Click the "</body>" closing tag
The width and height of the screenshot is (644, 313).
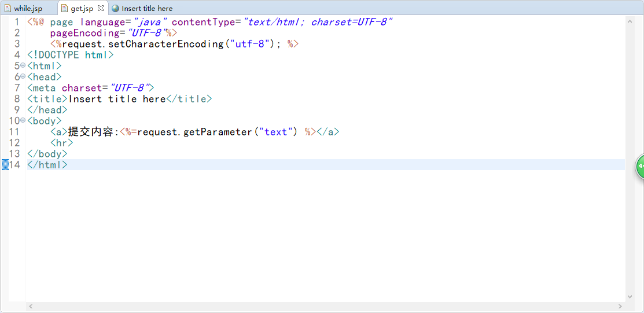(x=47, y=154)
